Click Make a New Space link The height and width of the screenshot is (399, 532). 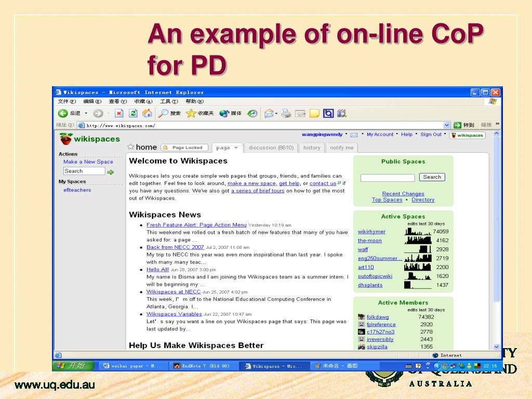pyautogui.click(x=88, y=162)
